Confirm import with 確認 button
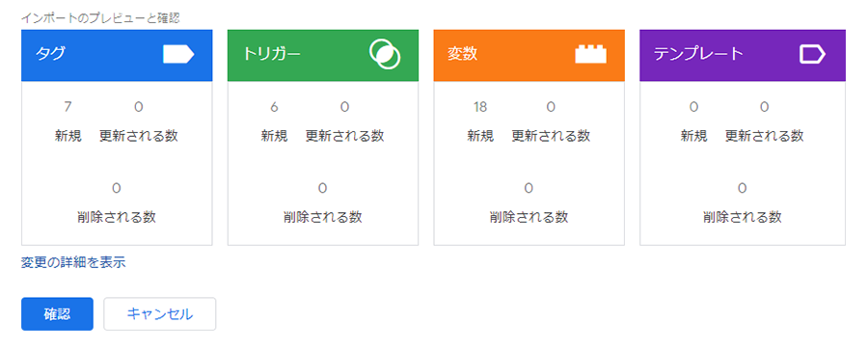The width and height of the screenshot is (868, 350). pos(58,314)
